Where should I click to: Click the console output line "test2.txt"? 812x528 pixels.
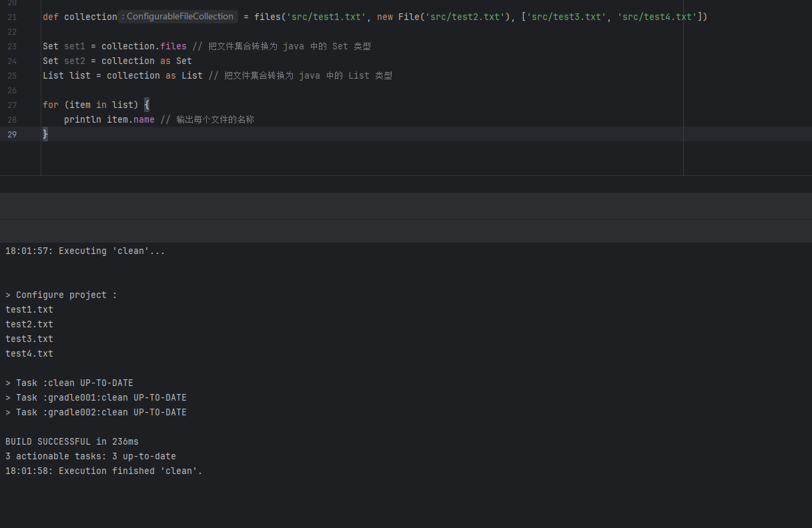[29, 324]
